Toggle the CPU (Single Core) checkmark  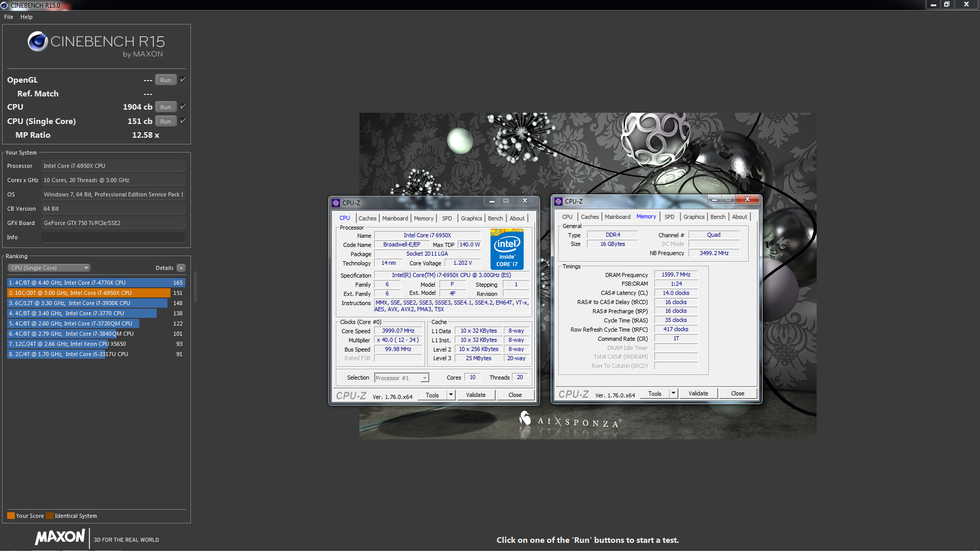182,121
